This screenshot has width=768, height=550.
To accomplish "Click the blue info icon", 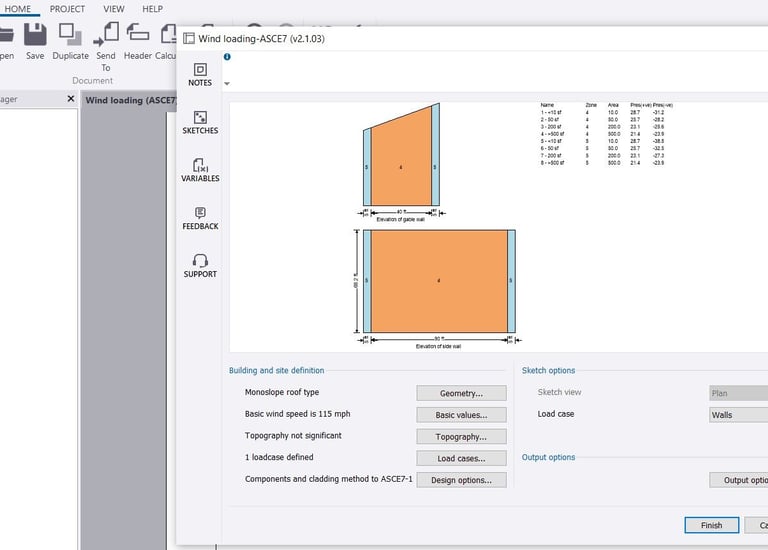I will [227, 57].
